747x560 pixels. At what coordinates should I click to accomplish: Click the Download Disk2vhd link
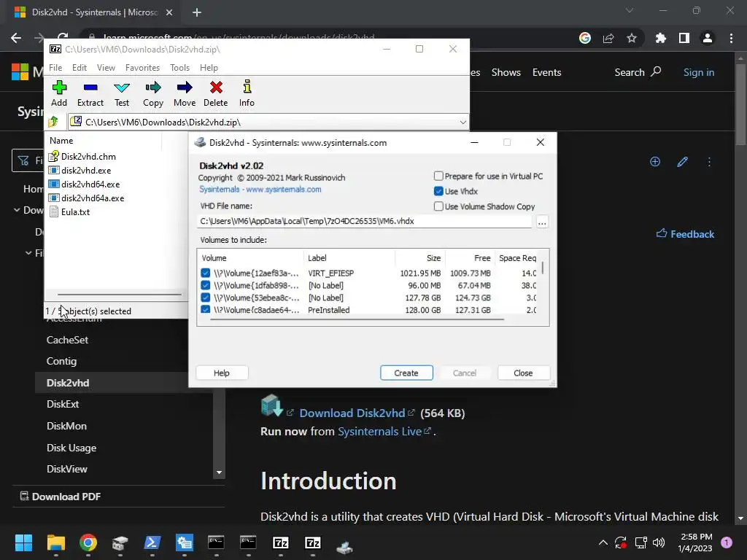click(352, 413)
